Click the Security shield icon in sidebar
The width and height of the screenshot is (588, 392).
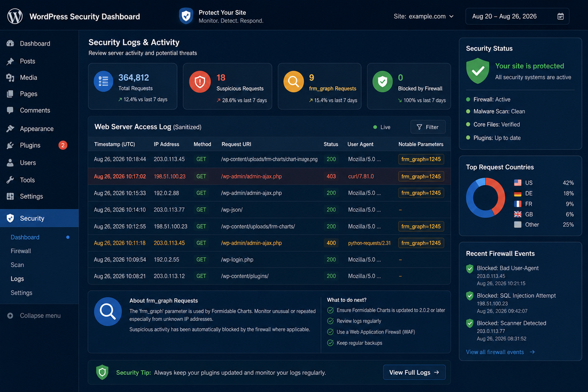tap(10, 218)
